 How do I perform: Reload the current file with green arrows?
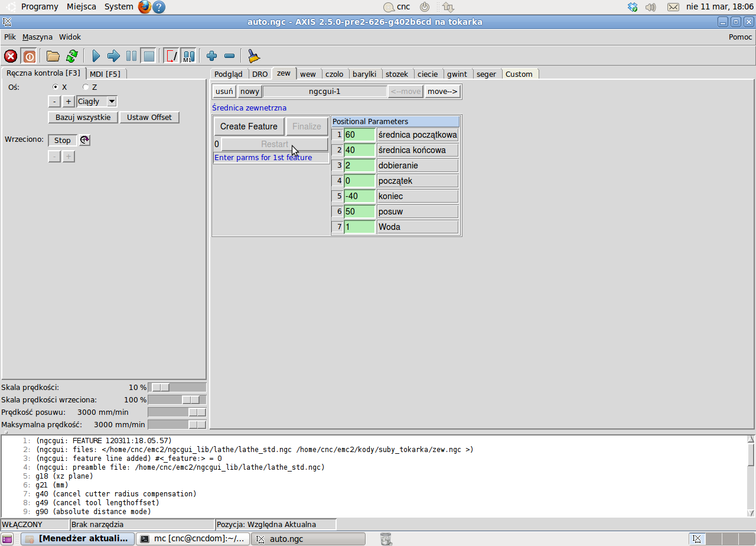72,56
